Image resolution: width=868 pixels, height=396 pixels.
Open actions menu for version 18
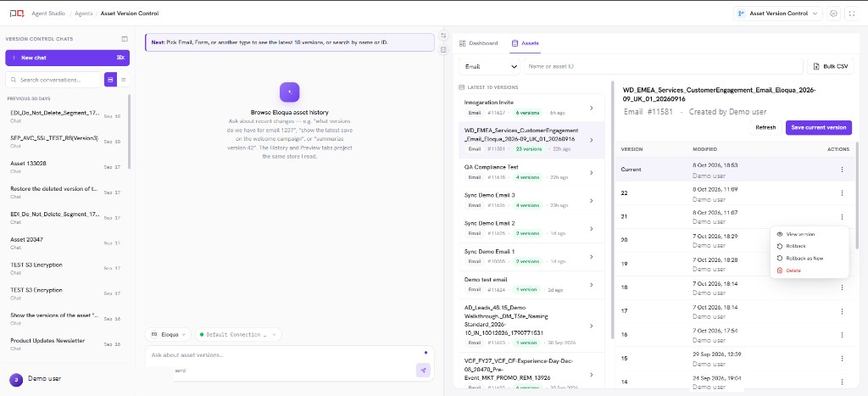point(842,287)
